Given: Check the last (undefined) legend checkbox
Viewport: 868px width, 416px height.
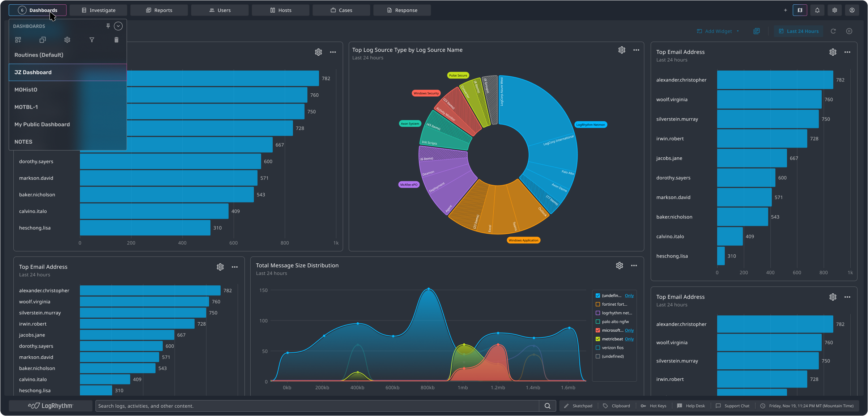Looking at the screenshot, I should pyautogui.click(x=598, y=356).
